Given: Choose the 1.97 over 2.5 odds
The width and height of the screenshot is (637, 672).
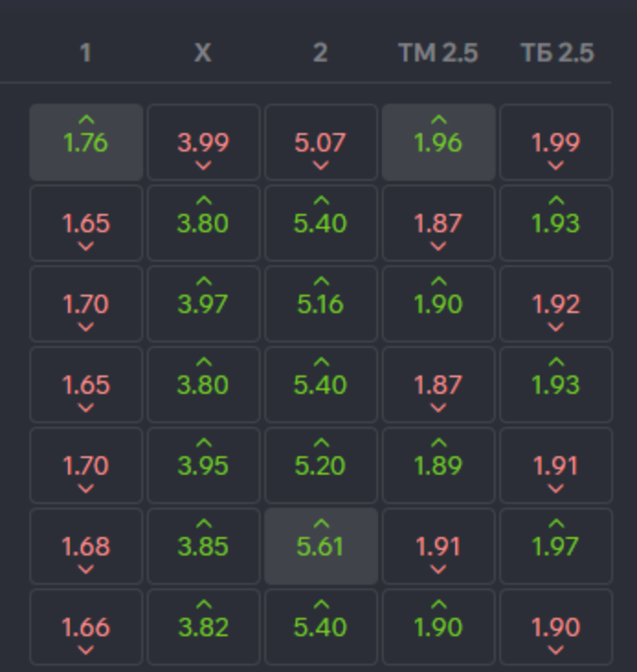Looking at the screenshot, I should click(x=556, y=546).
